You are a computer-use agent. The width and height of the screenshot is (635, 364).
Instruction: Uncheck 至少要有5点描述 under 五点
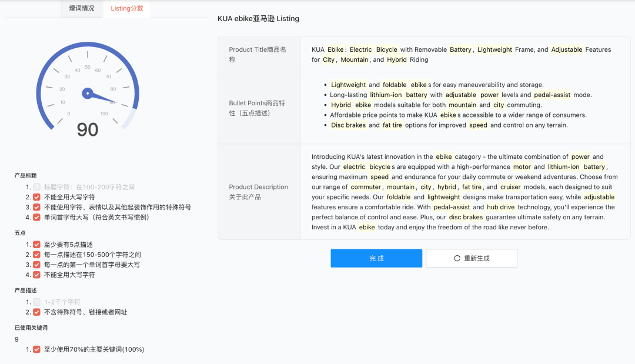pyautogui.click(x=35, y=244)
